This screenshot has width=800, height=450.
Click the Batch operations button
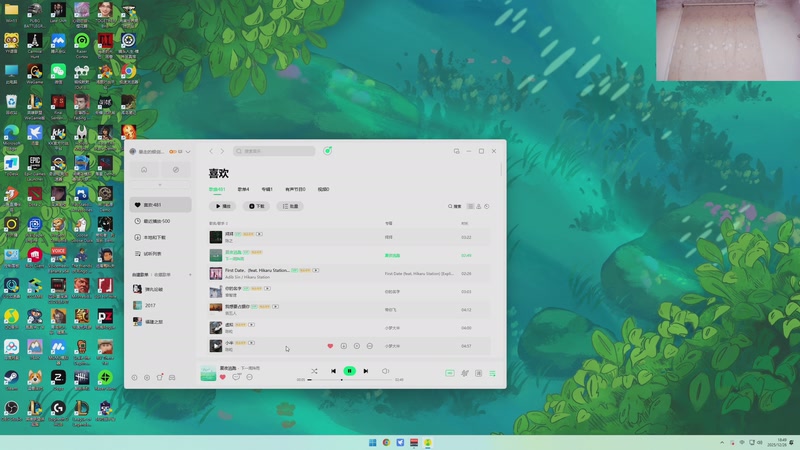(290, 206)
